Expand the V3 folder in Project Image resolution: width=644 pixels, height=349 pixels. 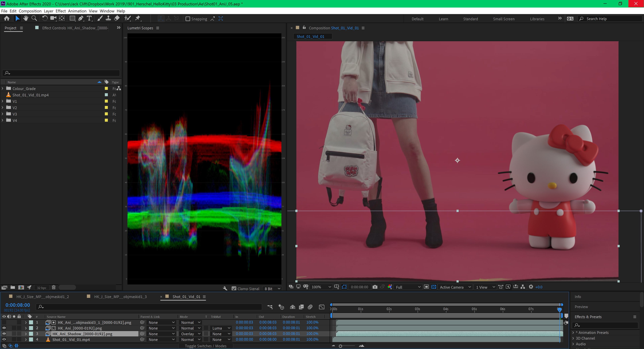pos(3,114)
